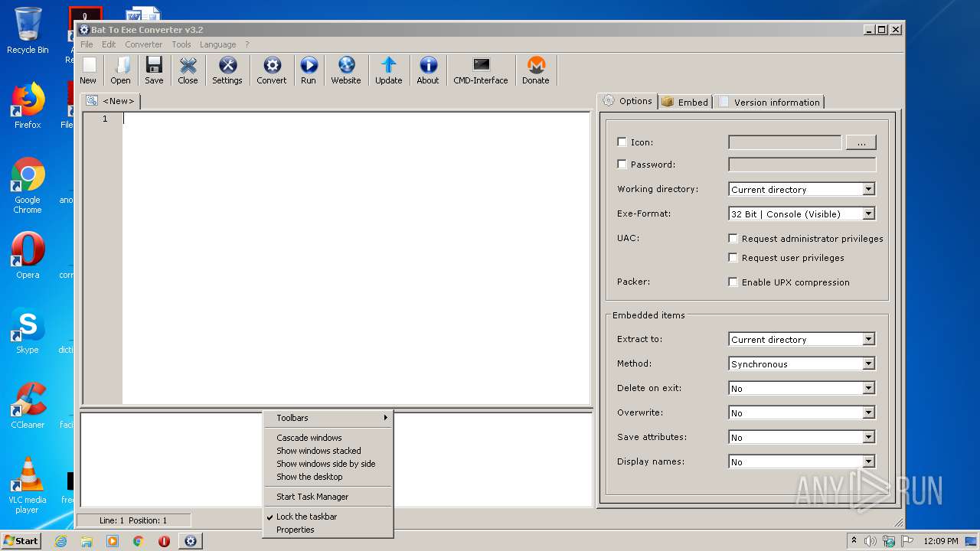Open the Delete on exit dropdown

802,388
